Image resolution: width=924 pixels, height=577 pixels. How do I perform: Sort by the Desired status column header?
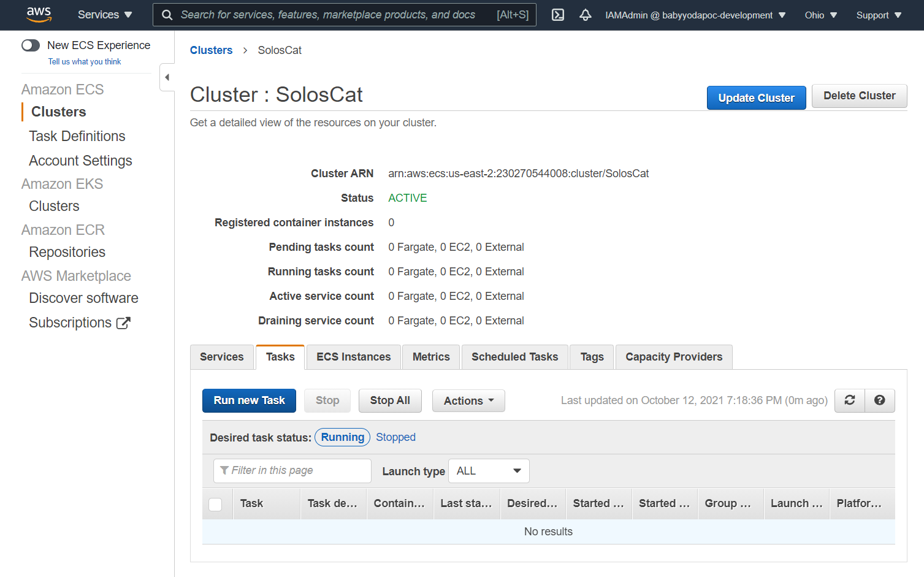[x=533, y=503]
